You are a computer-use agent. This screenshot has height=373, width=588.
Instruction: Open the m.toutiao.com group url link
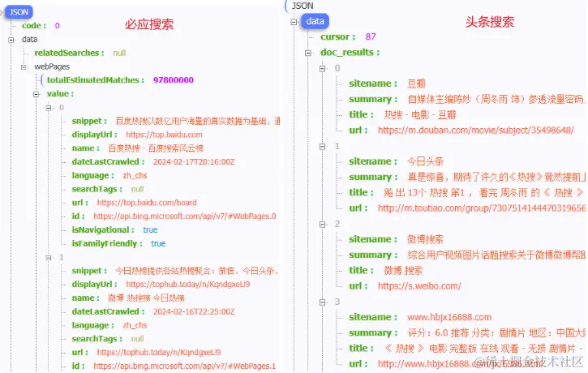click(482, 208)
